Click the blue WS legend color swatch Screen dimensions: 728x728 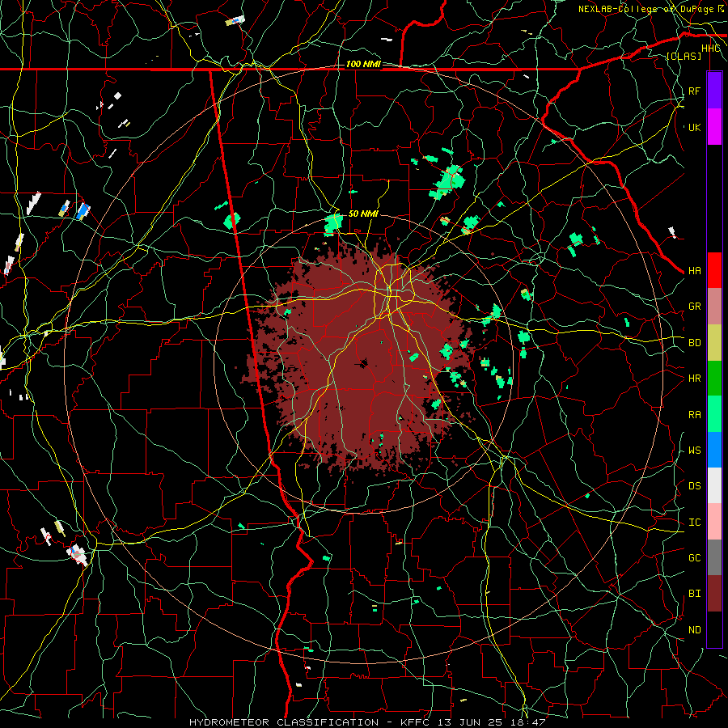point(714,450)
